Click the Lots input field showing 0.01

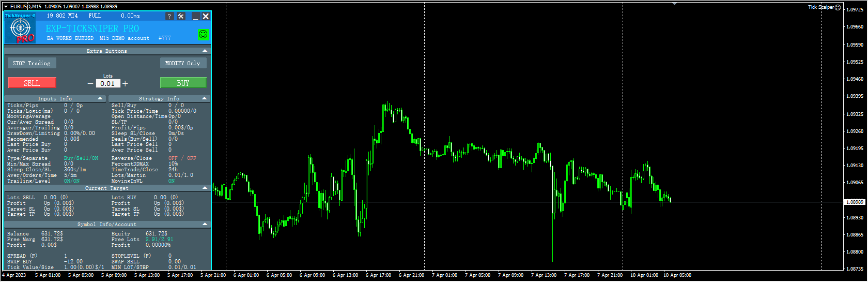click(x=108, y=84)
